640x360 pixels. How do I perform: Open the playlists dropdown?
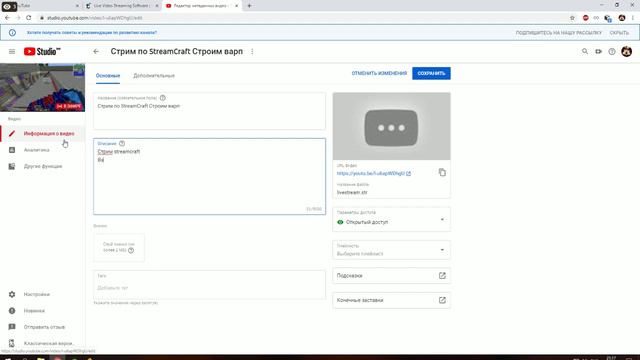point(391,250)
